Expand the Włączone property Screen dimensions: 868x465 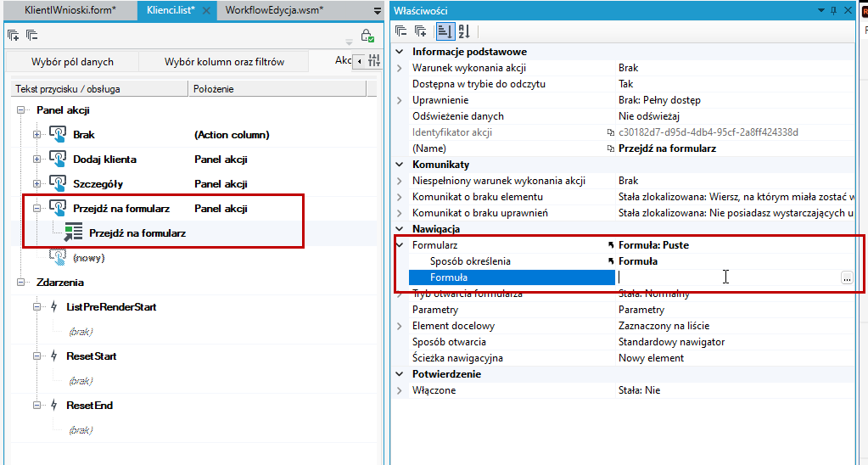tap(400, 390)
